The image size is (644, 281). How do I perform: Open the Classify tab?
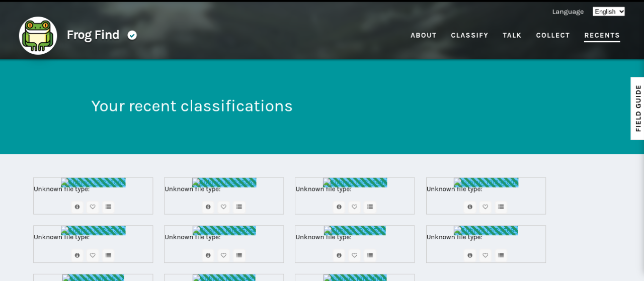[x=469, y=35]
